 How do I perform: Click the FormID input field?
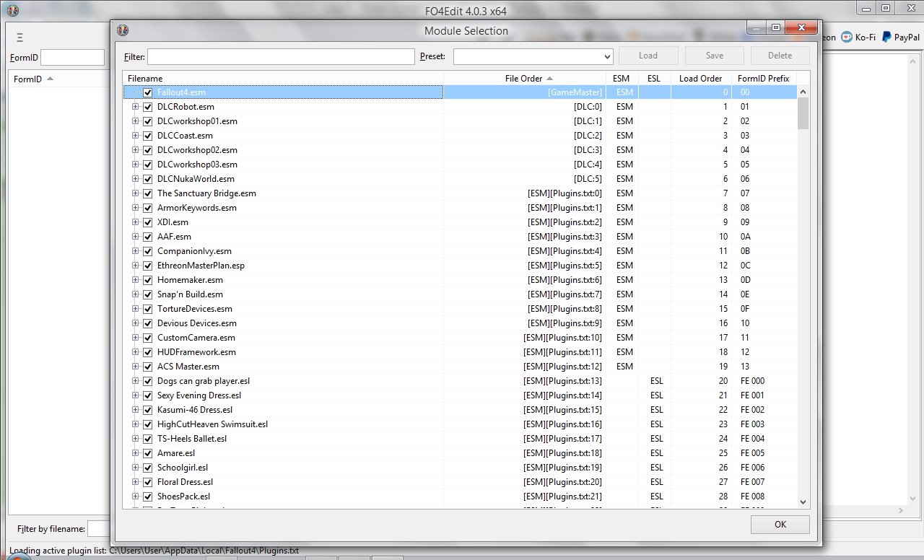pyautogui.click(x=72, y=58)
